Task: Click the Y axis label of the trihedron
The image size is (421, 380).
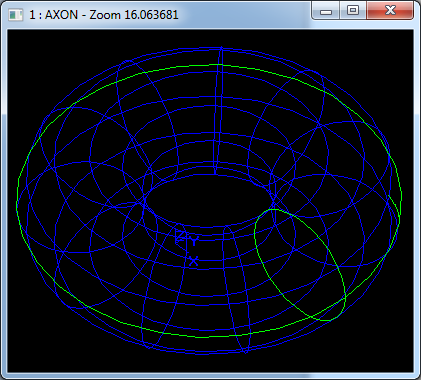Action: pos(194,241)
